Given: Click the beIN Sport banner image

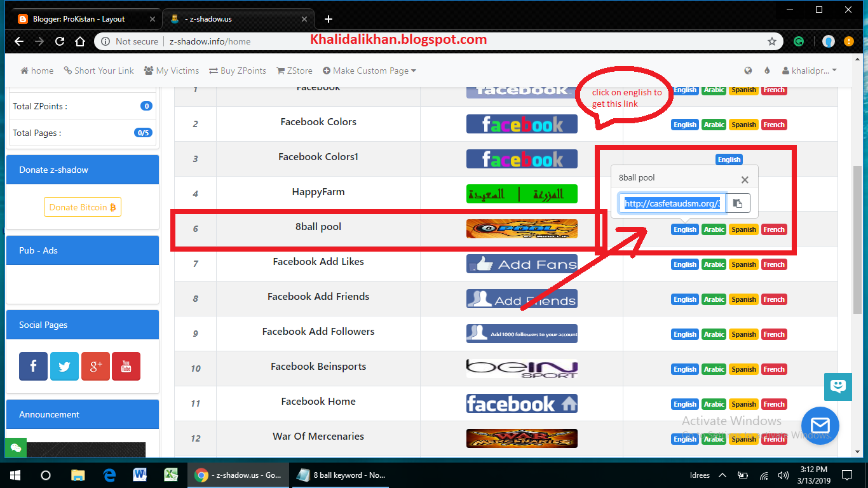Looking at the screenshot, I should (x=522, y=369).
